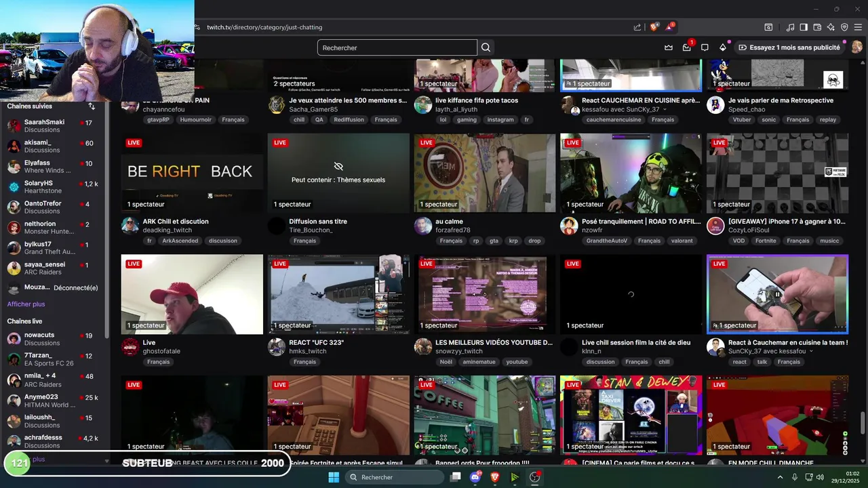Click the Brave browser taskbar icon

coord(495,477)
